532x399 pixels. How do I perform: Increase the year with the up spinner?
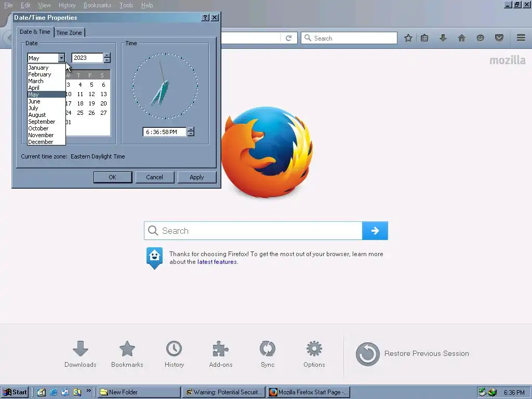(x=107, y=55)
